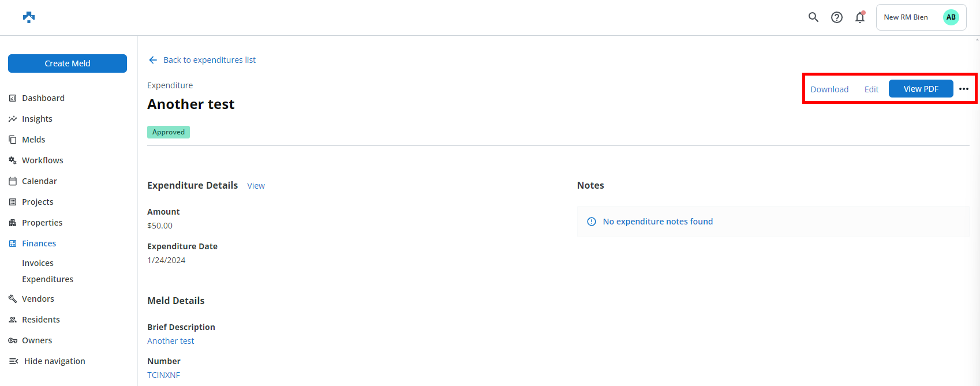Open Expenditures in sidebar
Screen dimensions: 980x386
pos(47,279)
